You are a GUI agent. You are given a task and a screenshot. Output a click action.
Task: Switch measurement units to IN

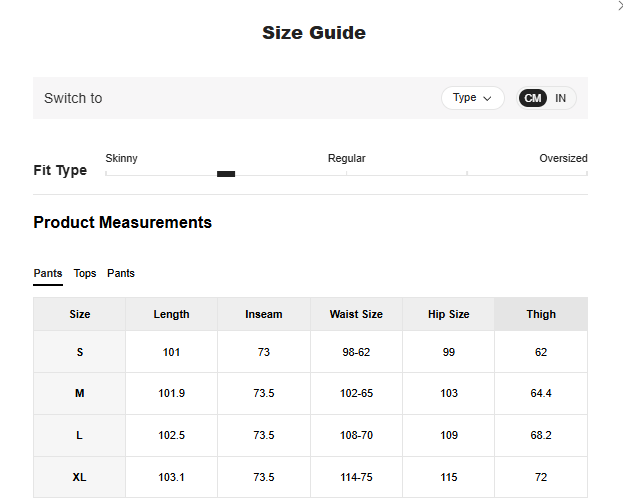pos(561,98)
